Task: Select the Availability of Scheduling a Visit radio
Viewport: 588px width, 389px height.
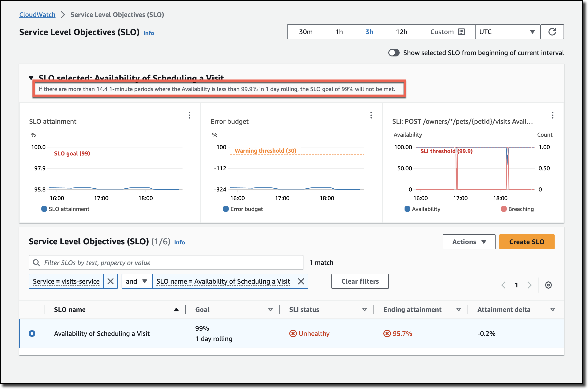Action: click(x=32, y=333)
